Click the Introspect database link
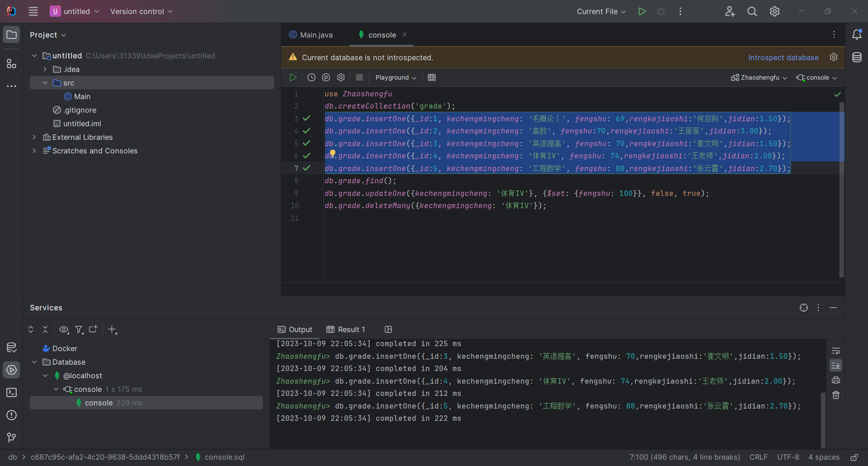The height and width of the screenshot is (466, 868). click(x=783, y=57)
